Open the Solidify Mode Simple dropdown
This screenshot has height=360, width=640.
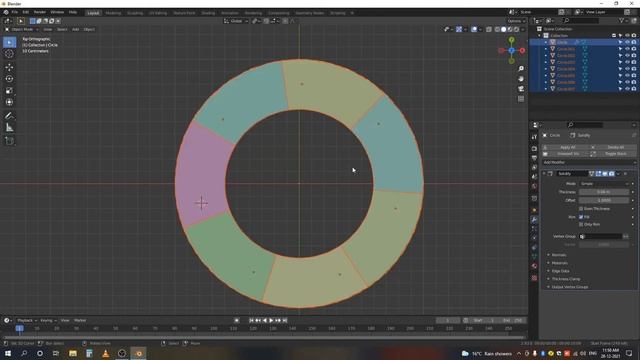pos(604,184)
